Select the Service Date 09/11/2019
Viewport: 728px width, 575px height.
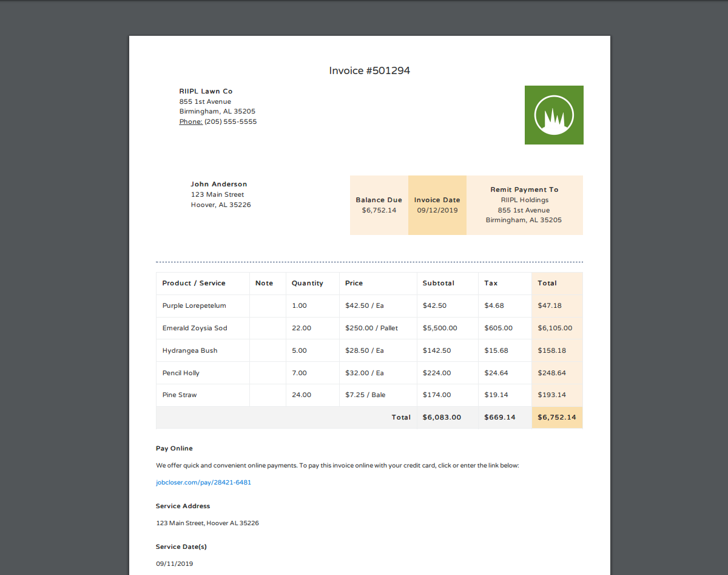(174, 563)
